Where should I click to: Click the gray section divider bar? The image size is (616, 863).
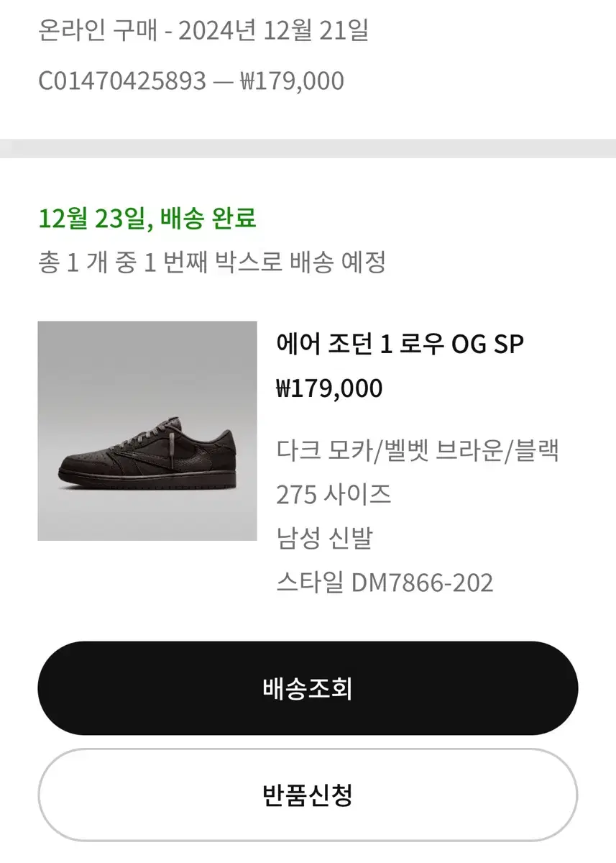[x=308, y=148]
